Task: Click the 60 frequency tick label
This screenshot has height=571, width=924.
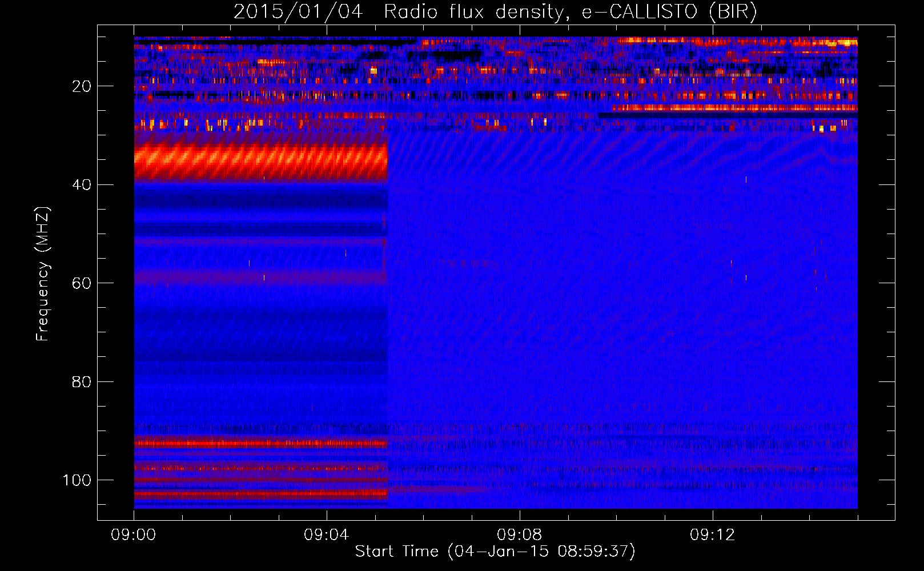Action: (82, 283)
